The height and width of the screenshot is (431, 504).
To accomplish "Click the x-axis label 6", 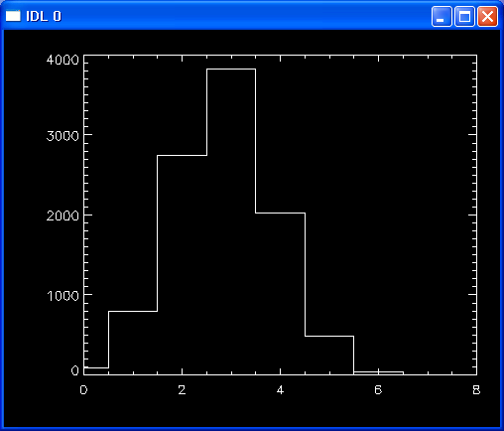I will 378,390.
